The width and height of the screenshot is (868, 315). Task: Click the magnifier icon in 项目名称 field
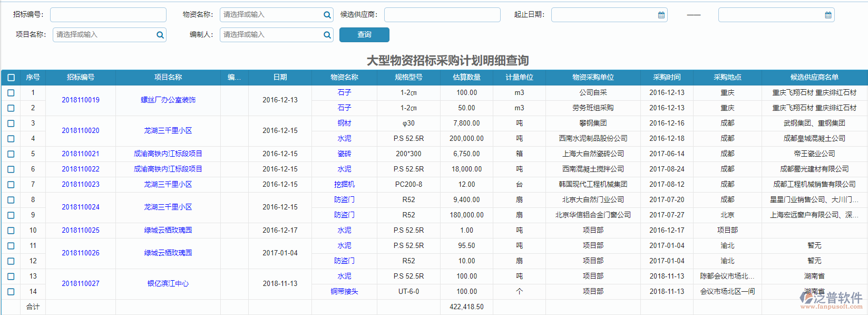(160, 35)
